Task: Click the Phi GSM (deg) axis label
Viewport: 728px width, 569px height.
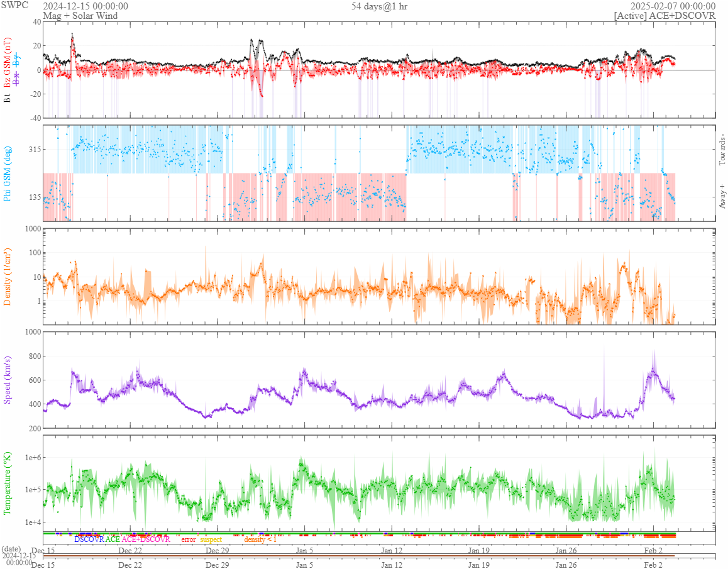Action: [7, 174]
